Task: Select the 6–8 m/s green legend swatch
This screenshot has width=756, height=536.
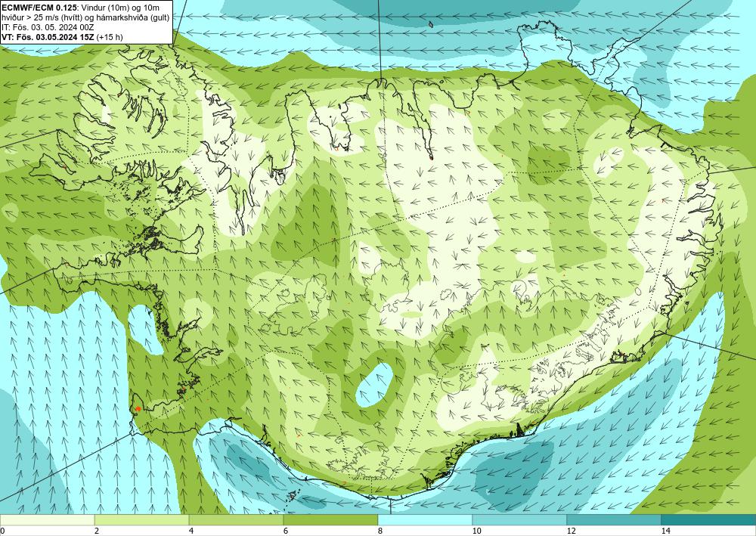Action: click(331, 520)
